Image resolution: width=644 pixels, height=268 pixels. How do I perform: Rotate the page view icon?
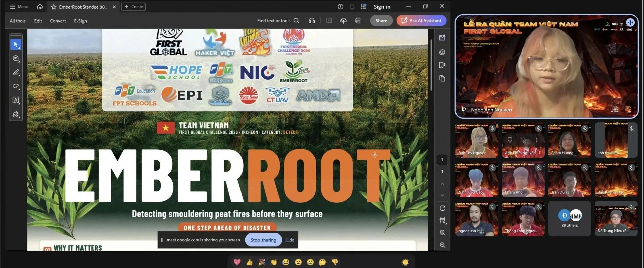(x=442, y=208)
